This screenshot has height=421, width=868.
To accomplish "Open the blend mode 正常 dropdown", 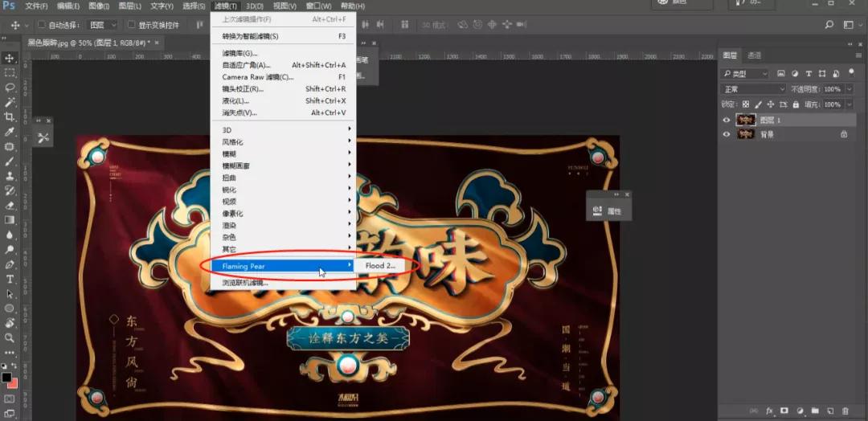I will coord(753,89).
